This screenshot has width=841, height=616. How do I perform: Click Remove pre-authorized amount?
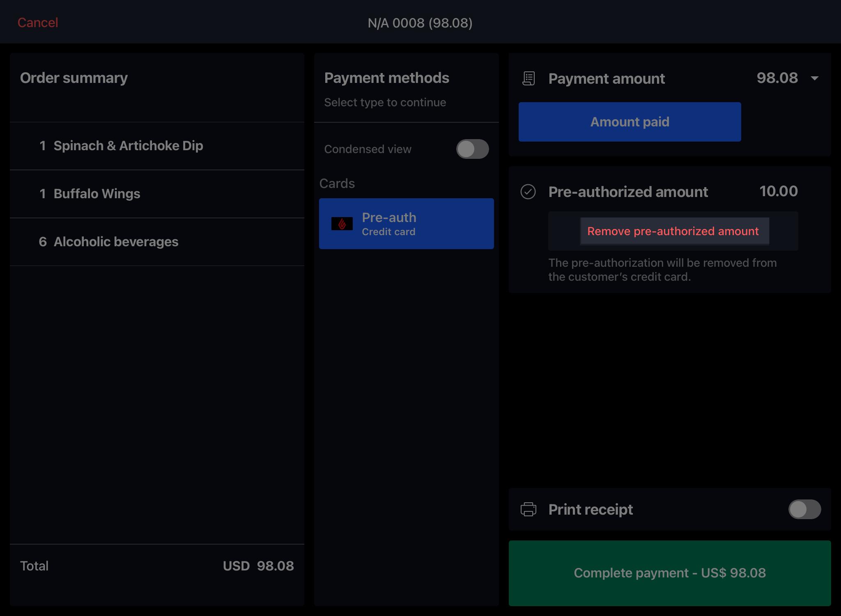pyautogui.click(x=674, y=231)
